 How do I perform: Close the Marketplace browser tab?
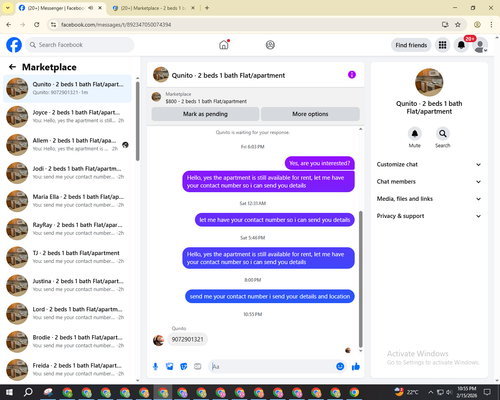pyautogui.click(x=193, y=8)
